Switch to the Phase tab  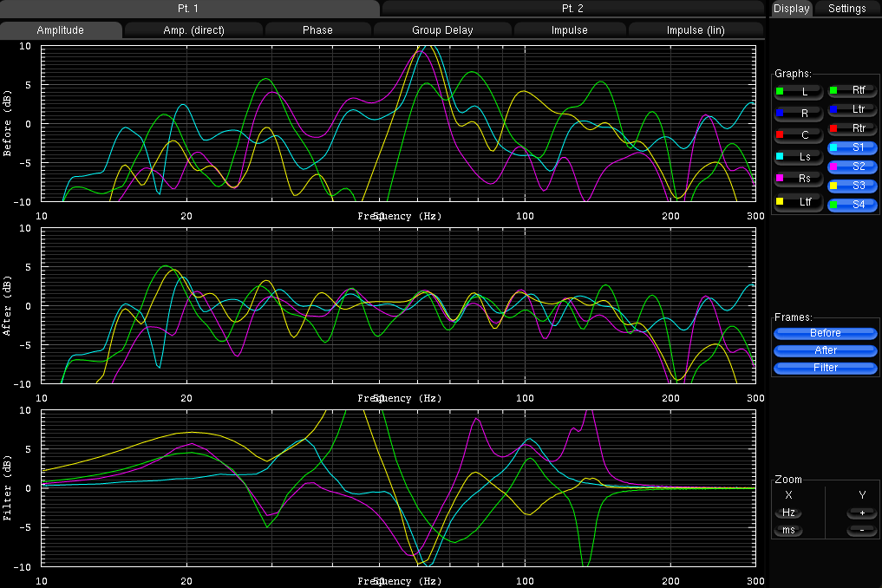tap(317, 30)
